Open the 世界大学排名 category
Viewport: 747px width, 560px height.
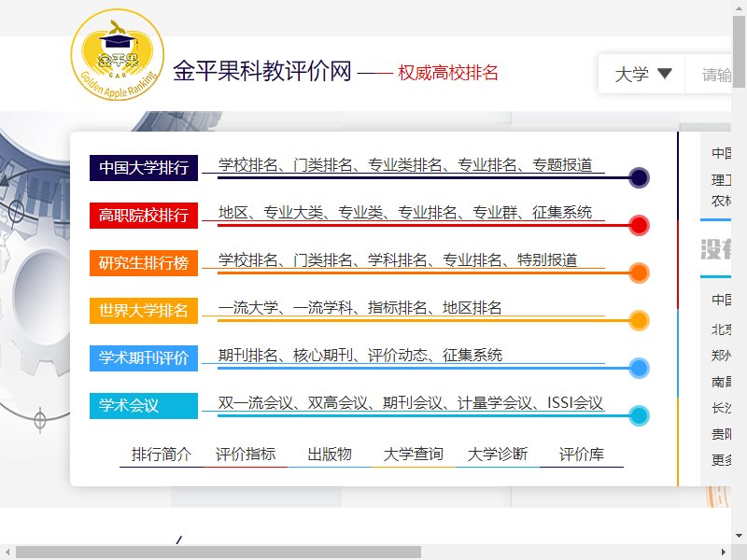click(144, 311)
